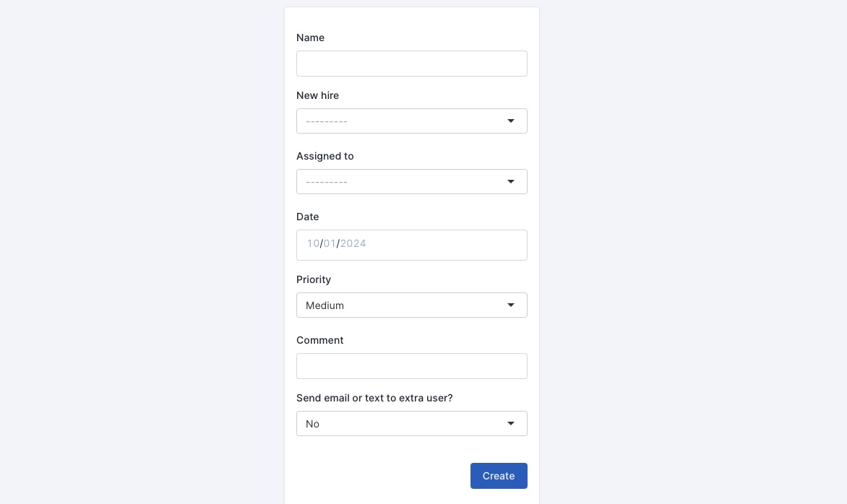Click the New hire label text
Viewport: 847px width, 504px height.
pyautogui.click(x=317, y=95)
